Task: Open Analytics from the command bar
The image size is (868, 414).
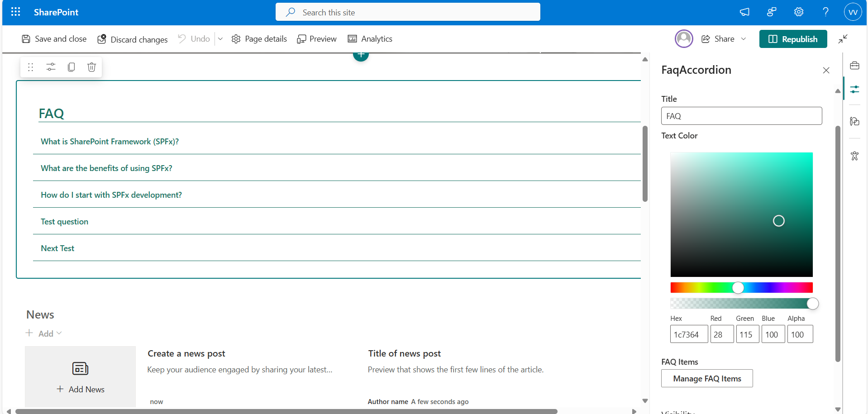Action: (x=370, y=39)
